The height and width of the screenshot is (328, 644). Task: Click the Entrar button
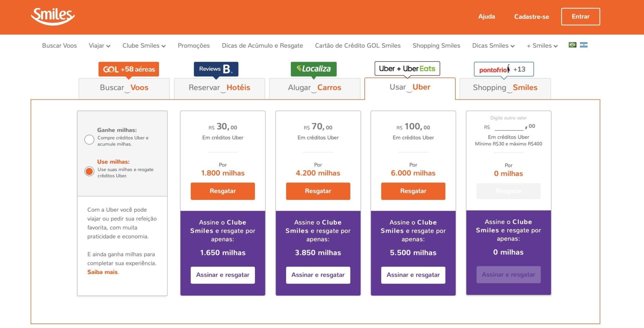pyautogui.click(x=581, y=16)
